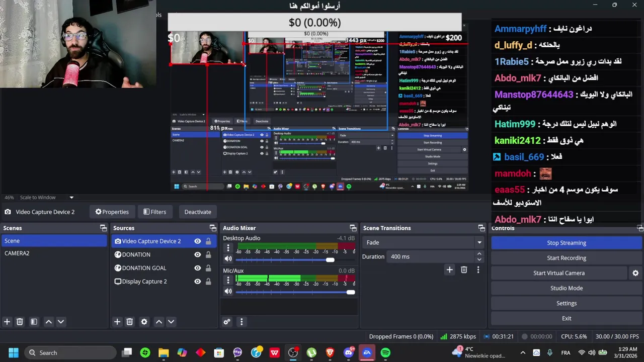Open Brave browser from the taskbar

point(330,353)
